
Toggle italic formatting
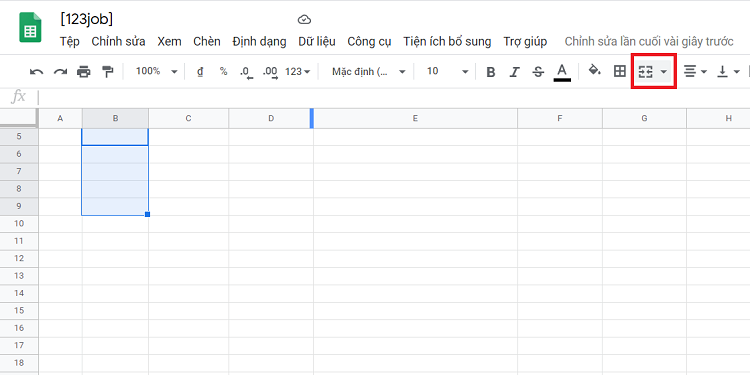click(514, 72)
